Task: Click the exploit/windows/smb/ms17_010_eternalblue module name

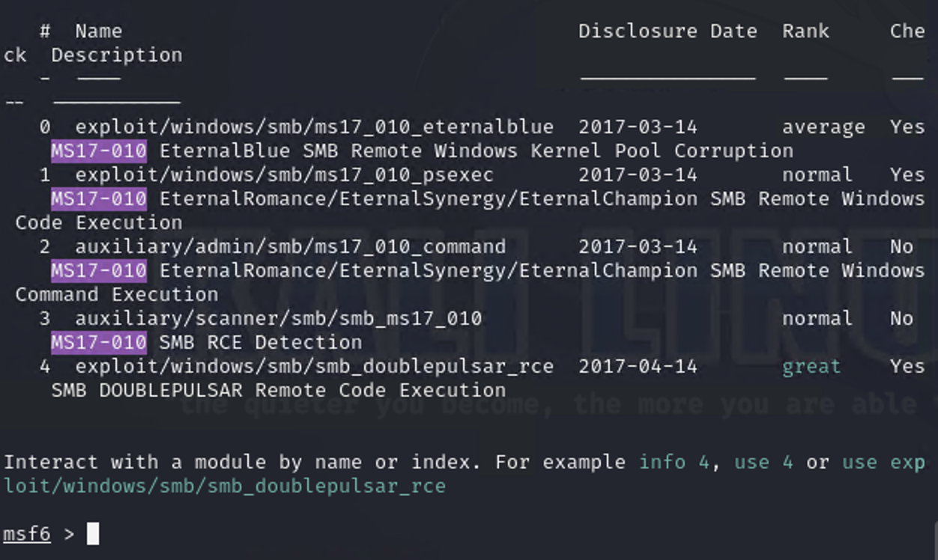Action: [x=314, y=127]
